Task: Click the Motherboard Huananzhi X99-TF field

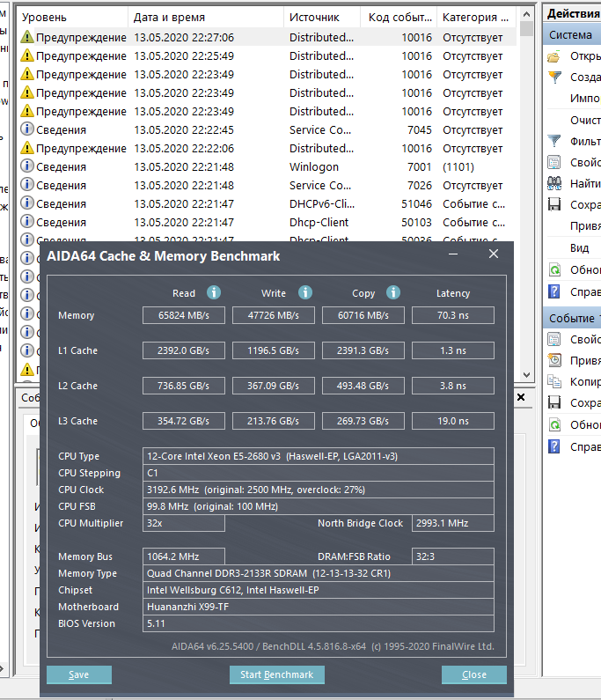Action: 319,607
